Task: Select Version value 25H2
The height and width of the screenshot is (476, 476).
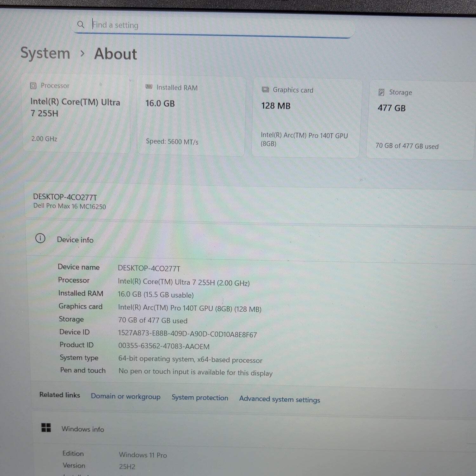Action: (x=127, y=466)
